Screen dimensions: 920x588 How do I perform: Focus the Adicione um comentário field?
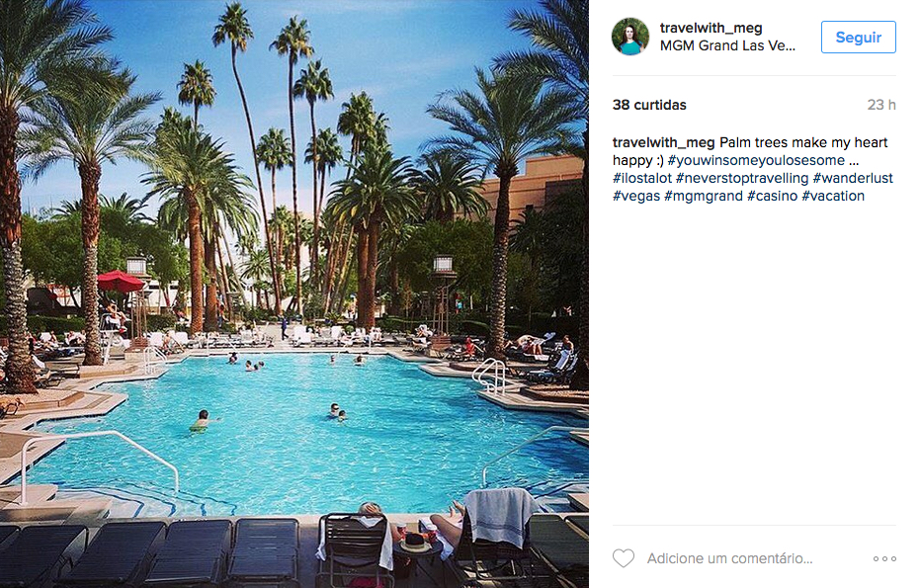(729, 558)
